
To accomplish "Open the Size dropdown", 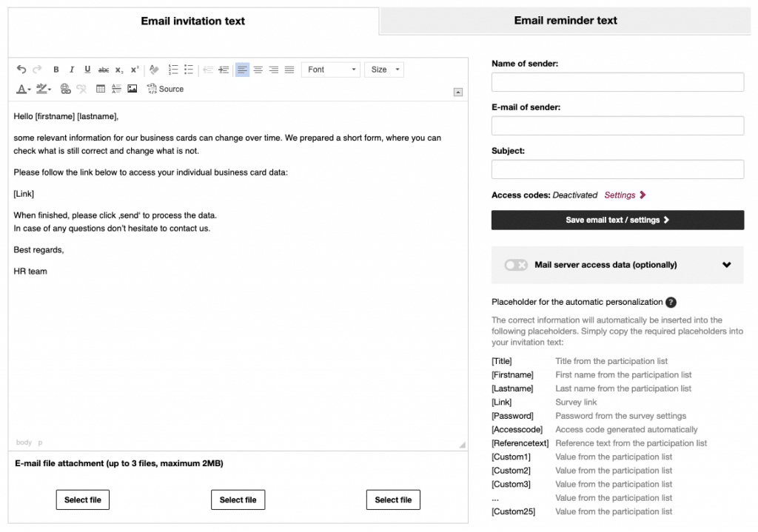I will tap(384, 70).
